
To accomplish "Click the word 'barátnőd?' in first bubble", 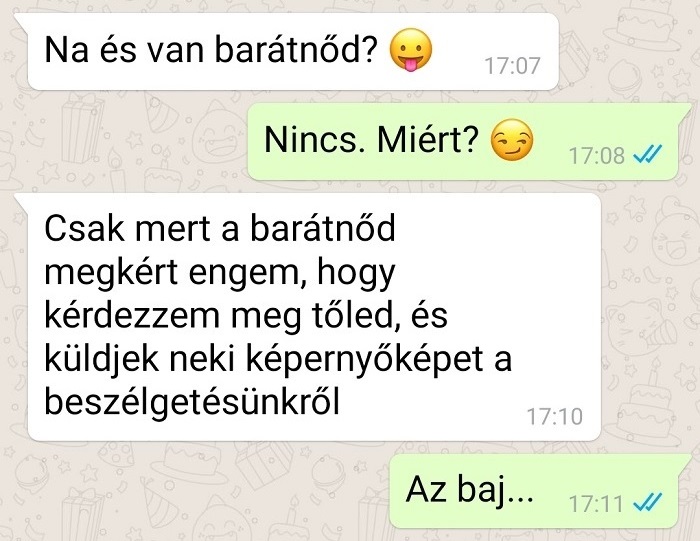I will [x=297, y=50].
